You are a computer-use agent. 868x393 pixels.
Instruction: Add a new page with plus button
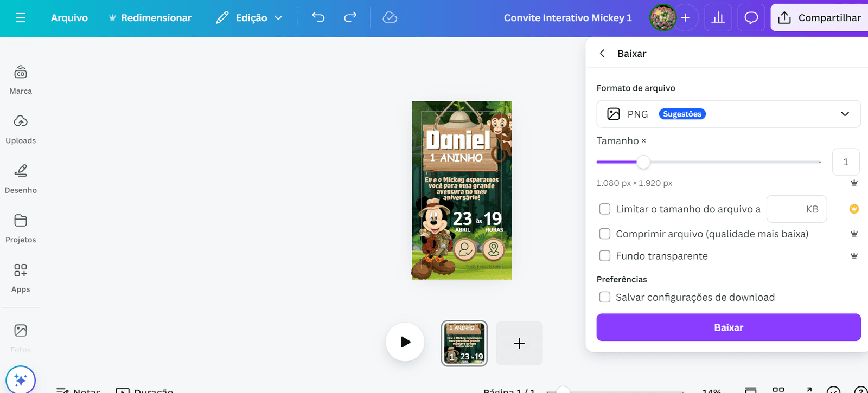[x=519, y=343]
